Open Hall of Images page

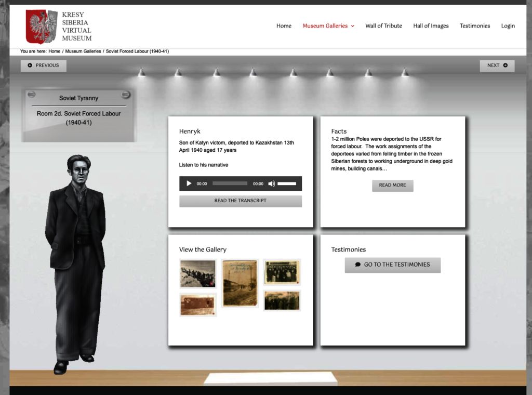(x=431, y=26)
